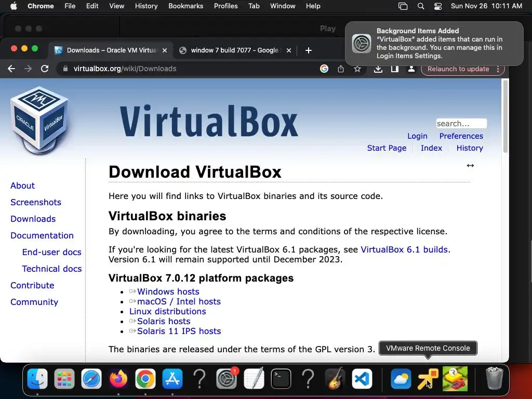Click the macOS / Intel hosts link
The width and height of the screenshot is (532, 399).
179,301
